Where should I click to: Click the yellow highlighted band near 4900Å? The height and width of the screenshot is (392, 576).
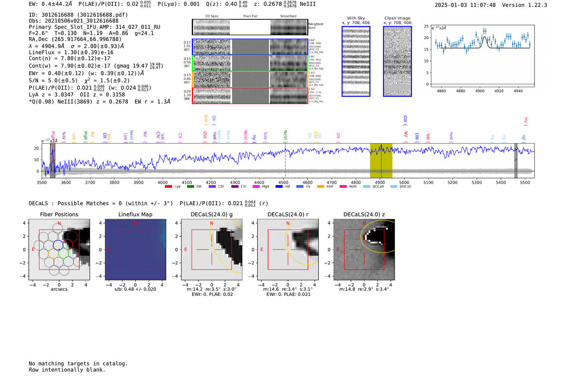(381, 161)
